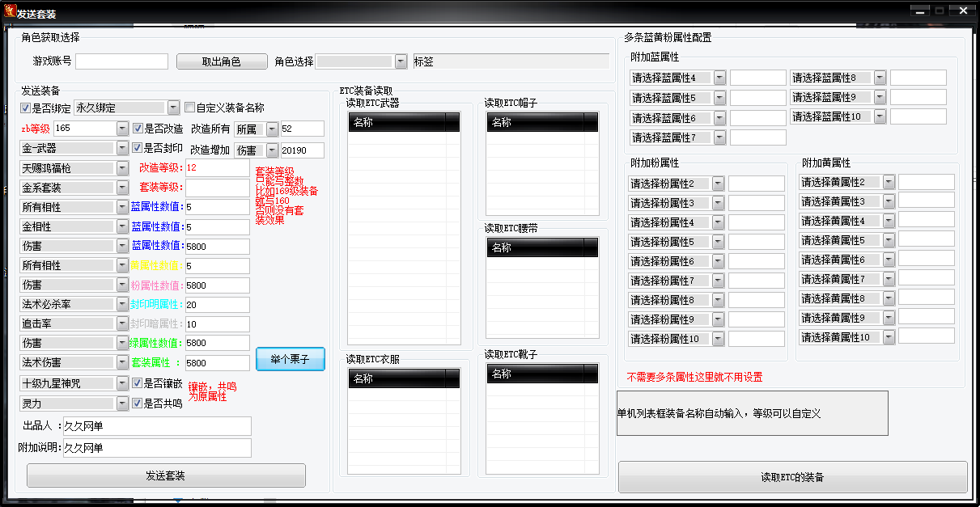Click the 举个栗子 button
This screenshot has width=980, height=507.
point(290,359)
